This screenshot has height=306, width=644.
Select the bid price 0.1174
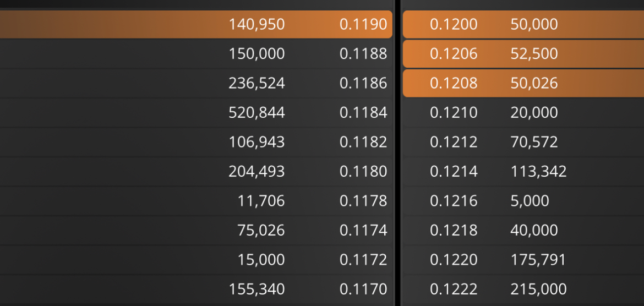point(363,230)
